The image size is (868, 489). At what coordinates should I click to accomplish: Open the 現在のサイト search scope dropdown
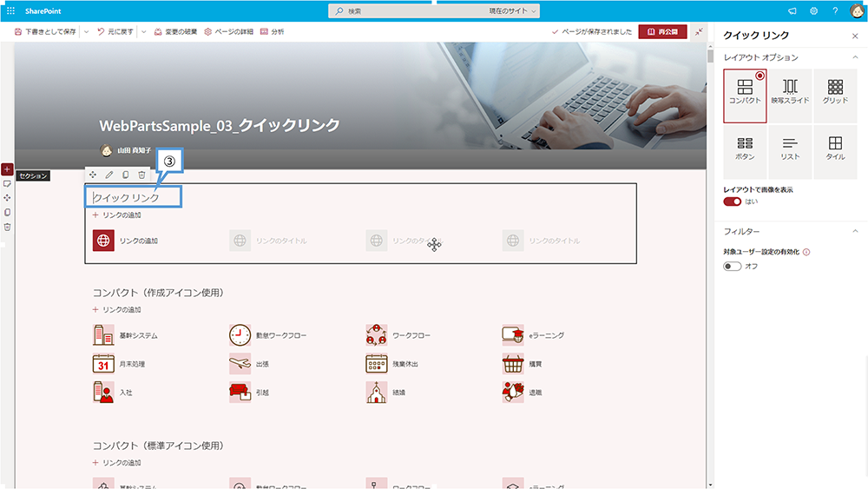(x=512, y=10)
